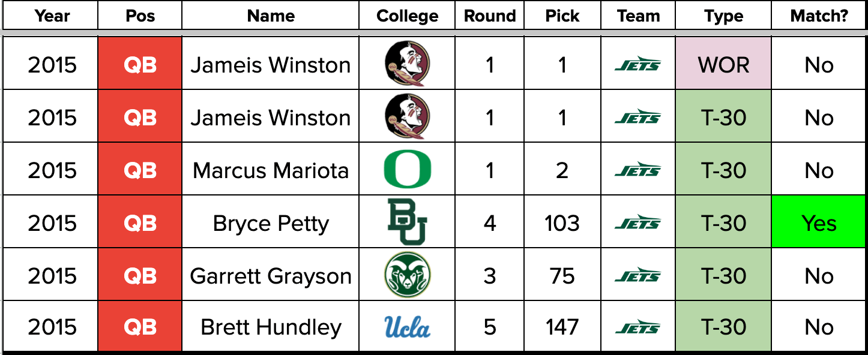The height and width of the screenshot is (355, 868).
Task: Click the Colorado State Rams logo
Action: pos(408,275)
